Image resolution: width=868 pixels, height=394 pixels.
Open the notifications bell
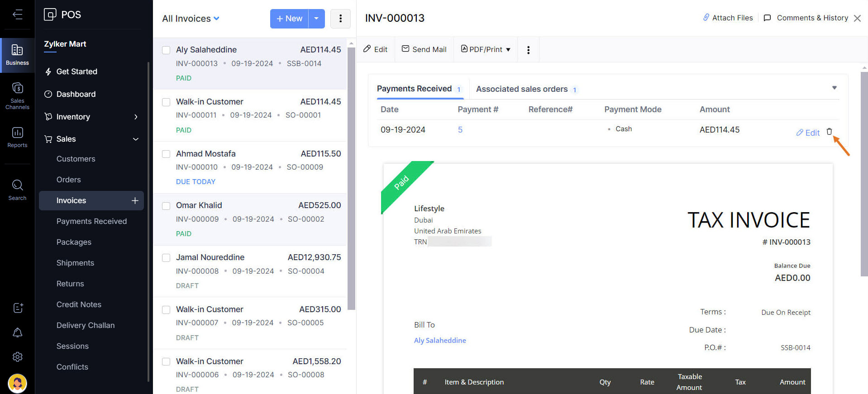(17, 333)
